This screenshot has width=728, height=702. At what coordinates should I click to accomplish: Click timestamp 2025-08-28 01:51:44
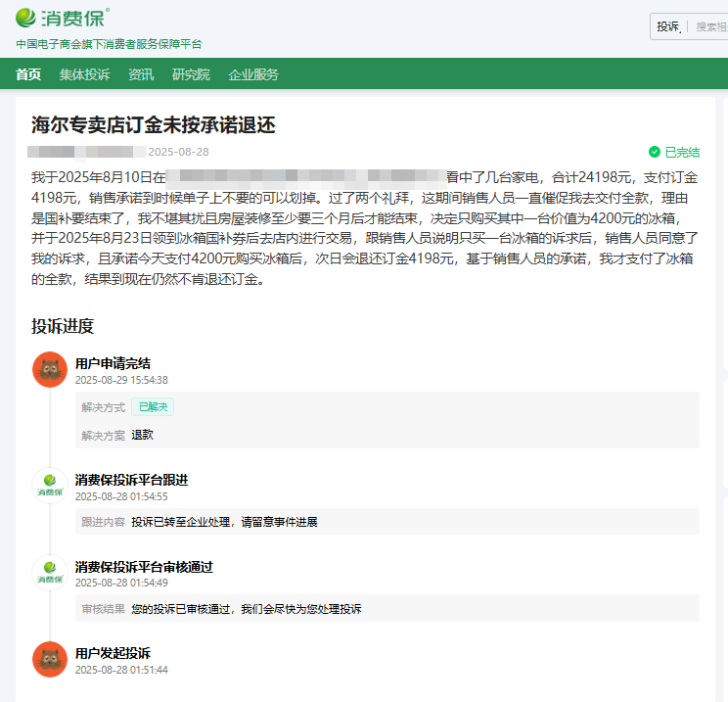pyautogui.click(x=121, y=670)
